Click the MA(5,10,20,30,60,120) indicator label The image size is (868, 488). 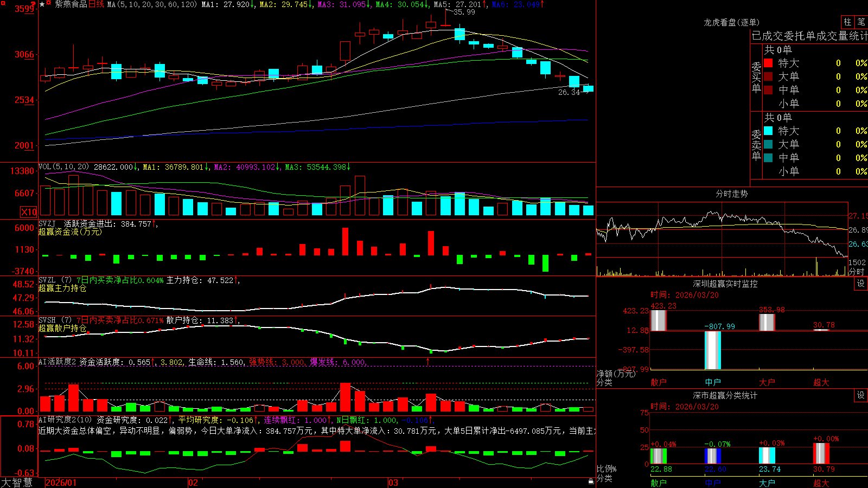pos(152,4)
